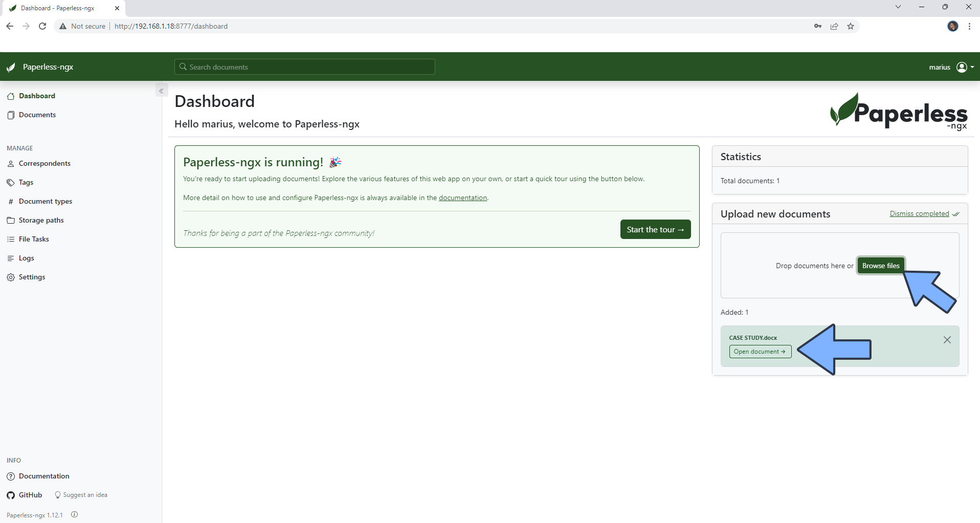Open the Dashboard sidebar item
This screenshot has width=980, height=523.
31,96
